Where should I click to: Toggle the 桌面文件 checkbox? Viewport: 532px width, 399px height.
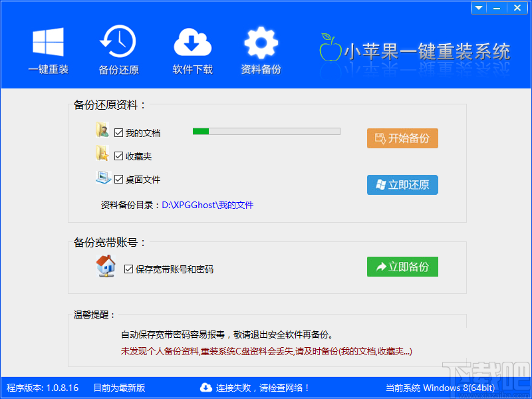(118, 179)
